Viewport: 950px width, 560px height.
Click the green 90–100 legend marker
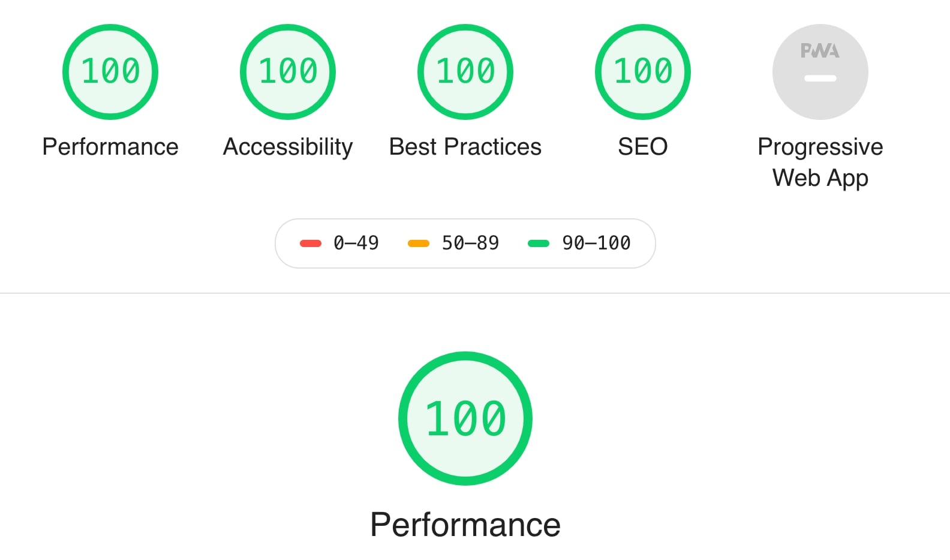[x=539, y=243]
